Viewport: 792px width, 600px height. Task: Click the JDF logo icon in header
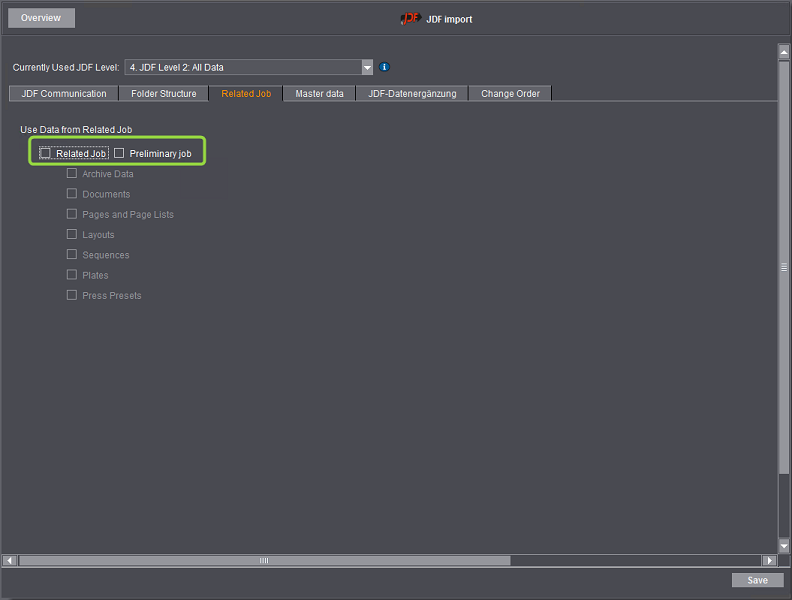(410, 18)
